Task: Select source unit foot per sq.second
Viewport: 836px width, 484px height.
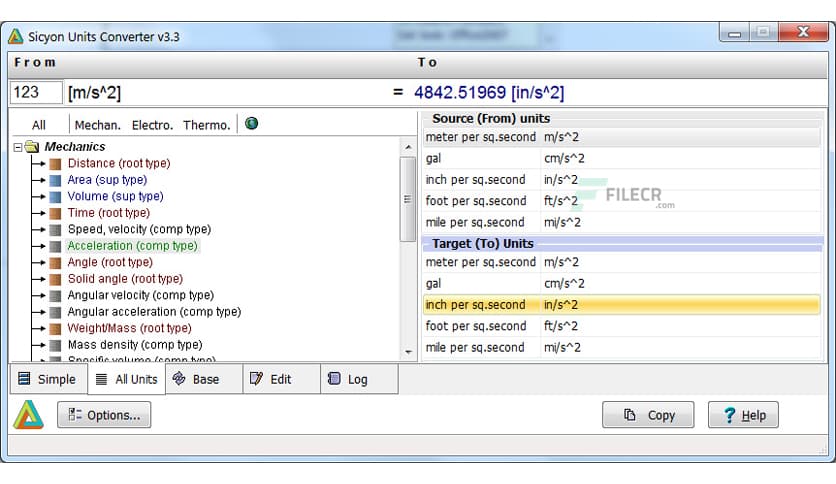Action: [622, 201]
